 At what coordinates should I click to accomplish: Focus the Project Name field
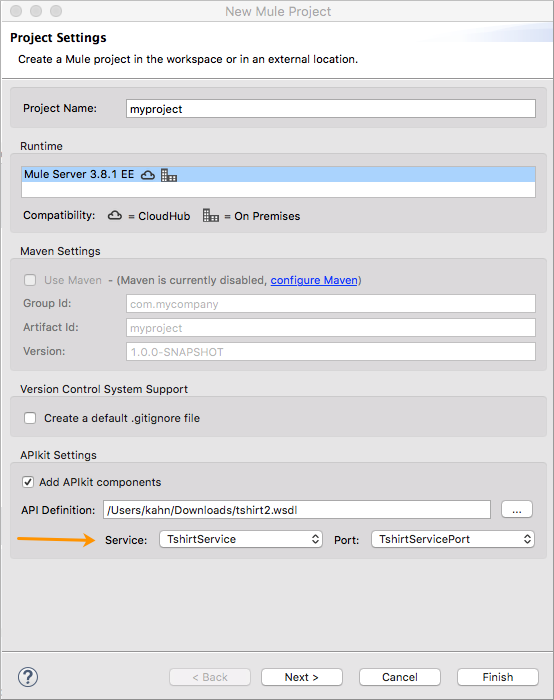click(x=331, y=109)
